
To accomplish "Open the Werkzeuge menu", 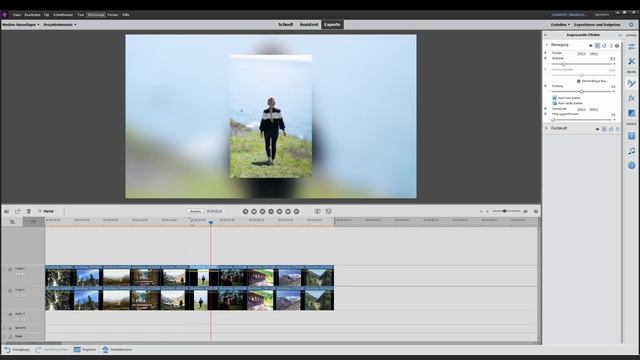I will click(x=96, y=15).
